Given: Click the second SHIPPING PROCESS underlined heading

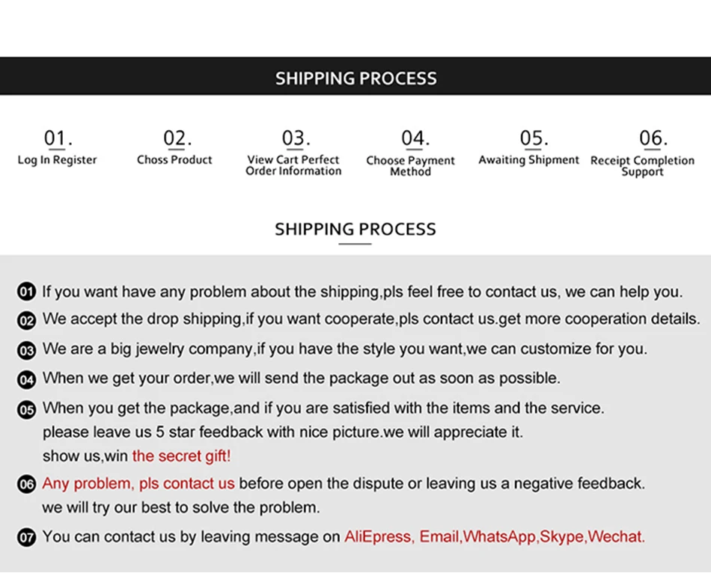Looking at the screenshot, I should [355, 231].
